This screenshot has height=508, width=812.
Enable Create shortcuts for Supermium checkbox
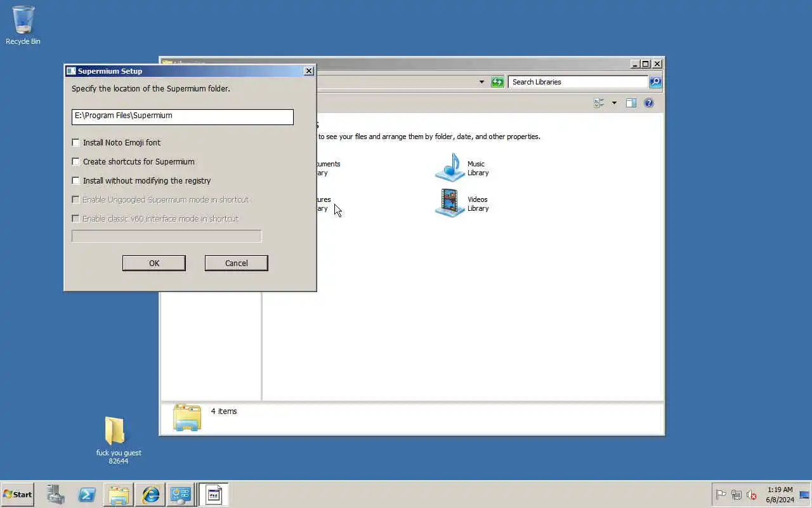(76, 162)
